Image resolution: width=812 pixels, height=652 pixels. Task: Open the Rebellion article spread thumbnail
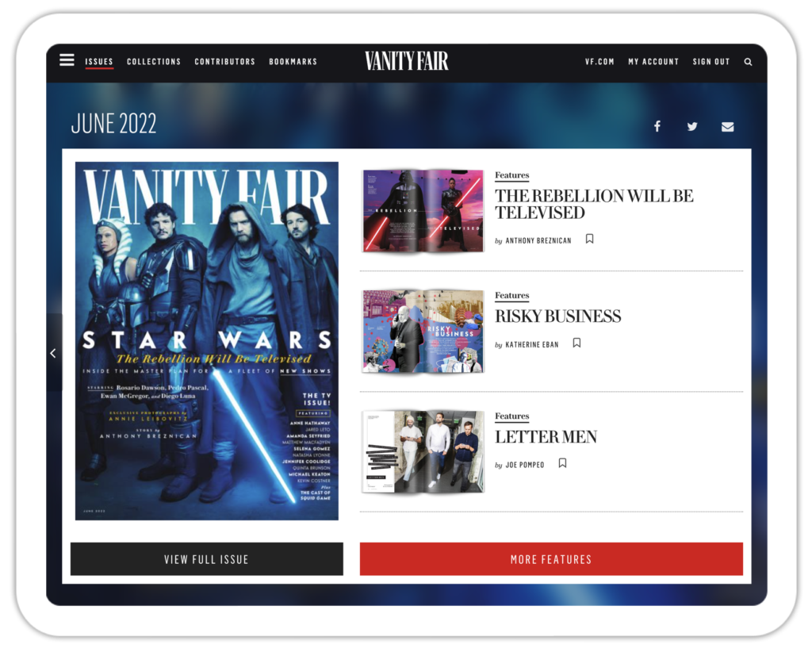pos(423,211)
